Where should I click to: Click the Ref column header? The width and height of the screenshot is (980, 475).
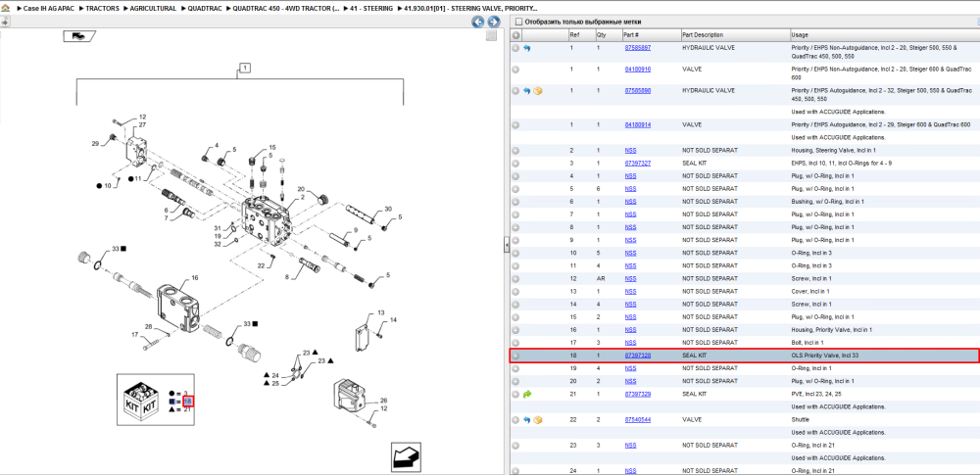tap(581, 35)
